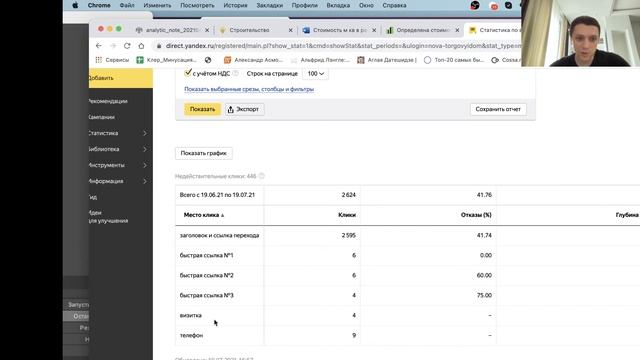Open Топ-20 самых бы... bookmark
The height and width of the screenshot is (360, 640).
454,60
